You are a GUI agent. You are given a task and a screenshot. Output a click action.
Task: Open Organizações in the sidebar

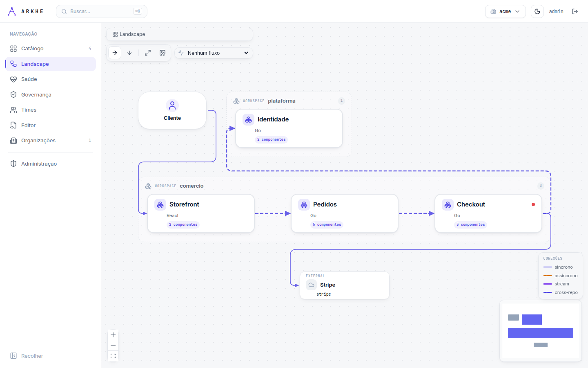[51, 141]
